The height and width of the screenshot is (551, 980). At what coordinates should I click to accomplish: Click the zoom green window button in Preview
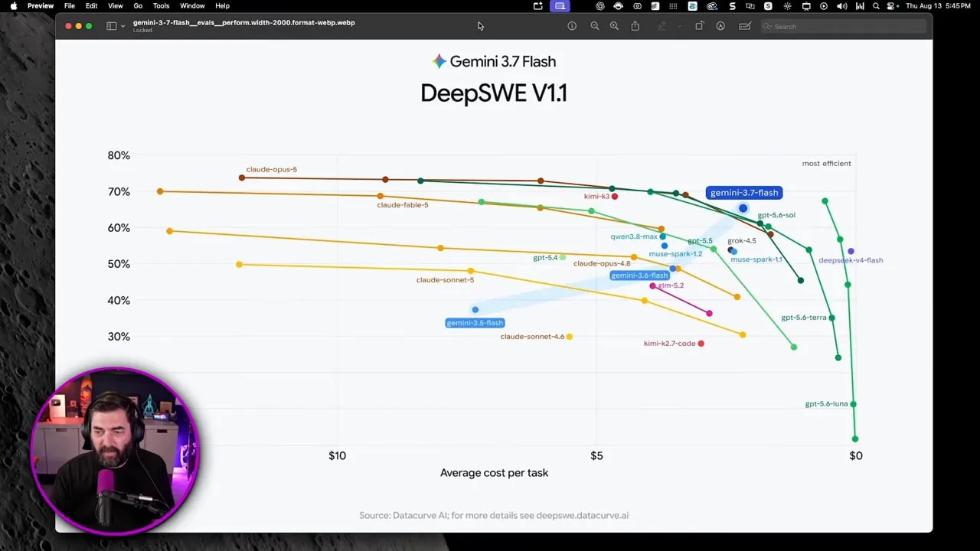[x=89, y=26]
